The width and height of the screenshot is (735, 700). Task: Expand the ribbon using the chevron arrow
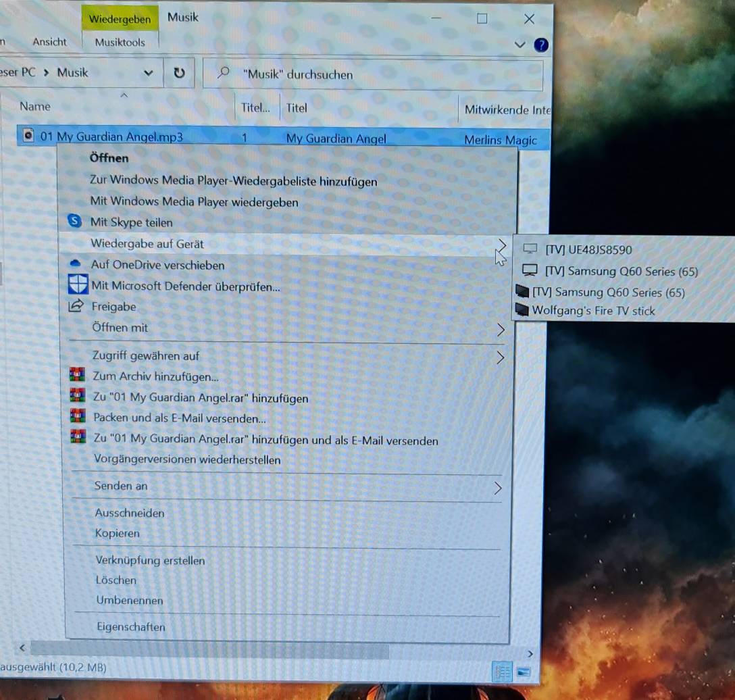click(519, 45)
